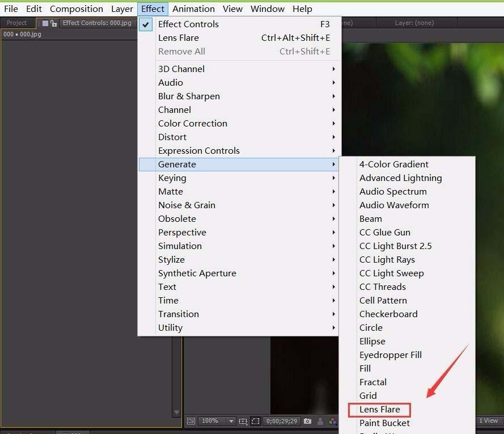Screen dimensions: 504x434
Task: Click the lock icon on Effect Controls panel
Action: 53,23
